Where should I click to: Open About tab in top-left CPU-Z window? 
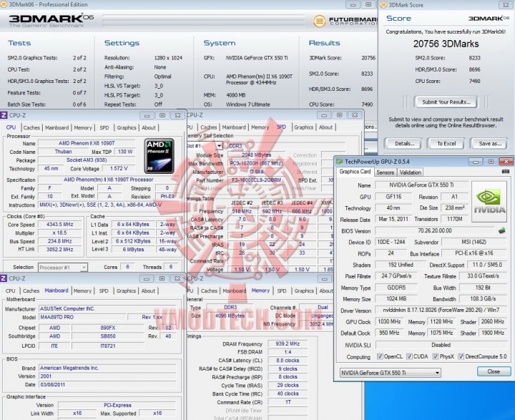coord(149,127)
